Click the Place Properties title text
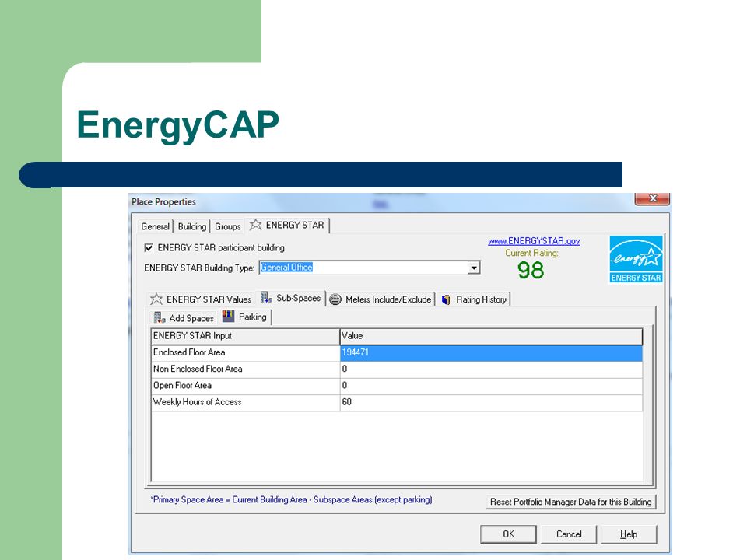Image resolution: width=747 pixels, height=560 pixels. pyautogui.click(x=163, y=202)
